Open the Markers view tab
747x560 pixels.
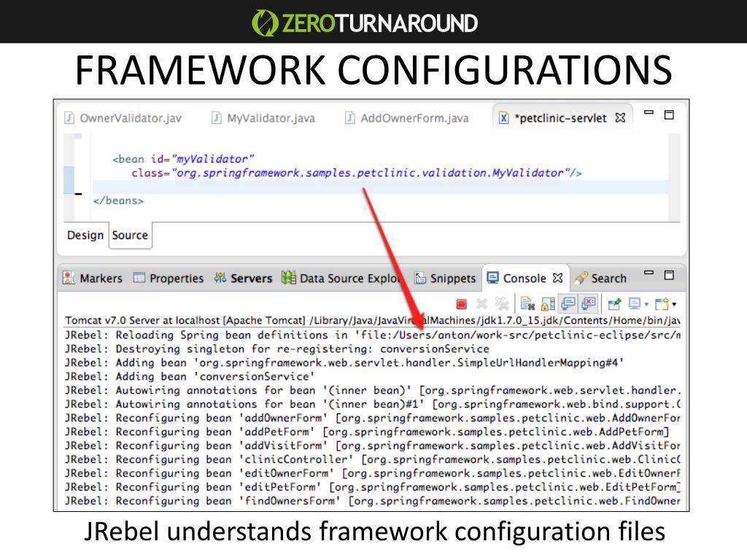click(93, 278)
